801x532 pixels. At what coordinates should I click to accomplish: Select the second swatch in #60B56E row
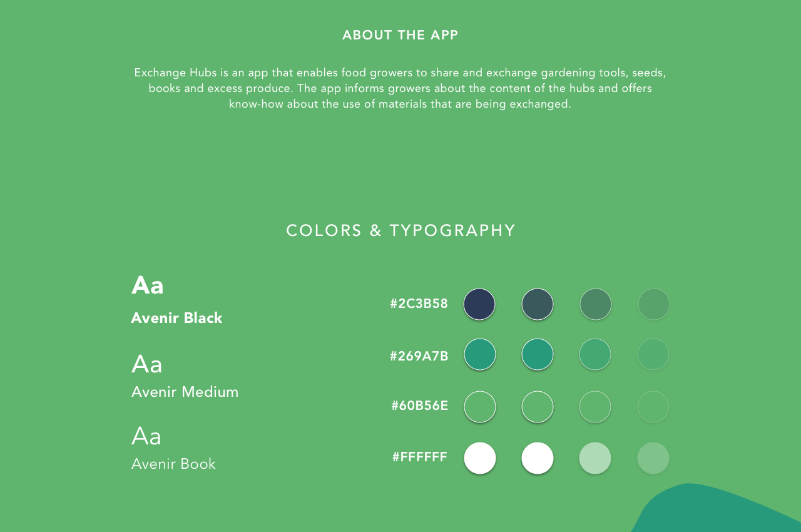pos(538,407)
